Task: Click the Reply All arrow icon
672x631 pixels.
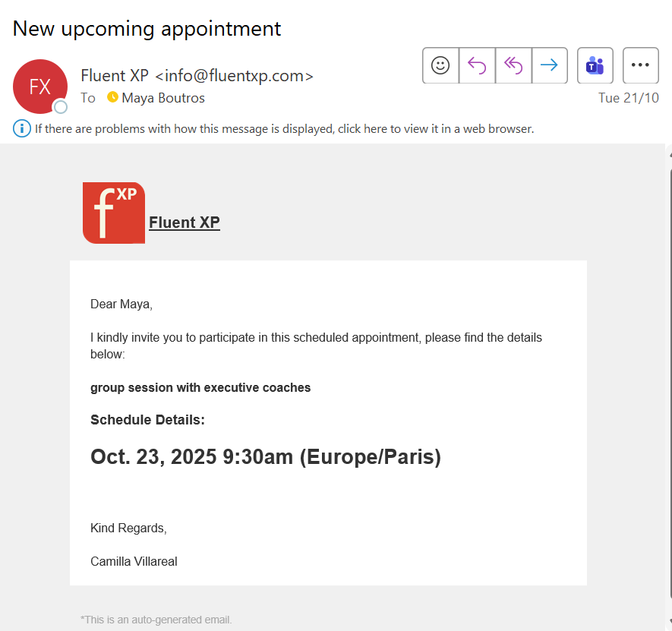Action: (x=513, y=65)
